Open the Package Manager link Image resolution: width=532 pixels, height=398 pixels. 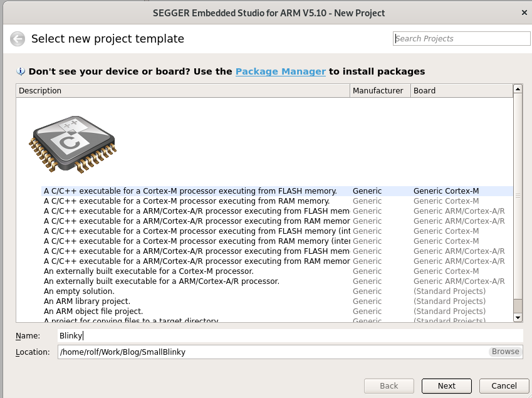point(281,71)
